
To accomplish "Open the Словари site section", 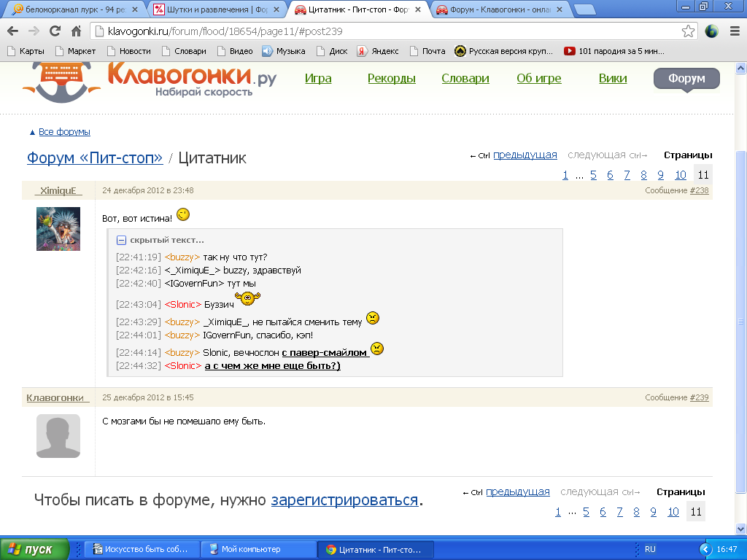I will click(465, 79).
